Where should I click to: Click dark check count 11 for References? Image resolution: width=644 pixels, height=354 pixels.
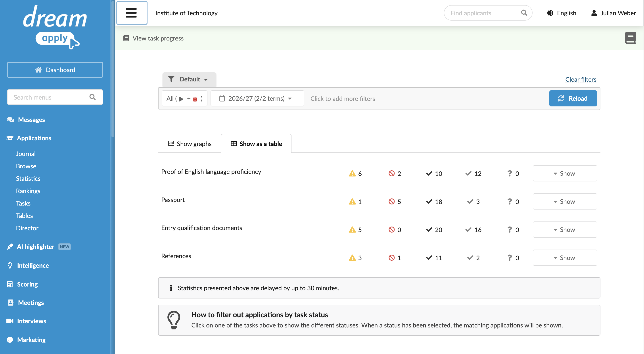434,258
